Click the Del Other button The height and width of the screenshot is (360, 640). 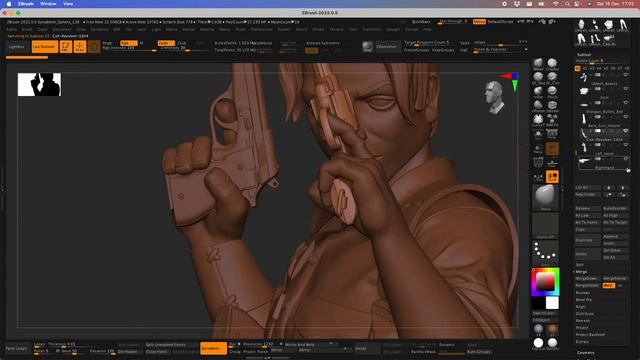[615, 250]
